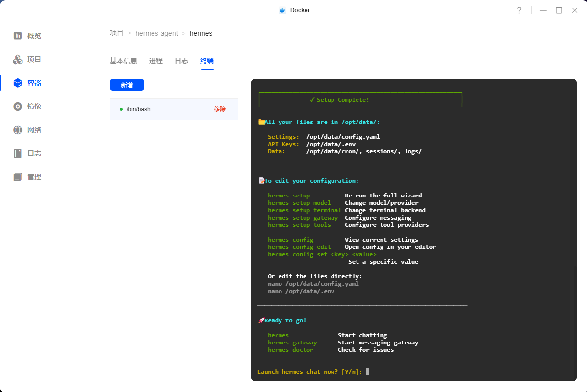The image size is (587, 392).
Task: Close the Docker window
Action: [x=575, y=10]
